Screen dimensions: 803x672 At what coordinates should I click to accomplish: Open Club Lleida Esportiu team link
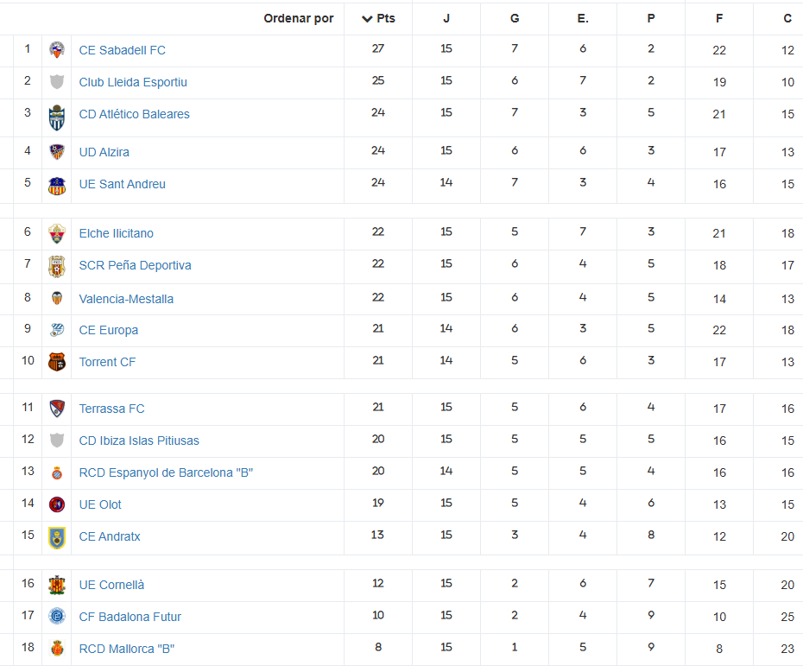tap(133, 82)
